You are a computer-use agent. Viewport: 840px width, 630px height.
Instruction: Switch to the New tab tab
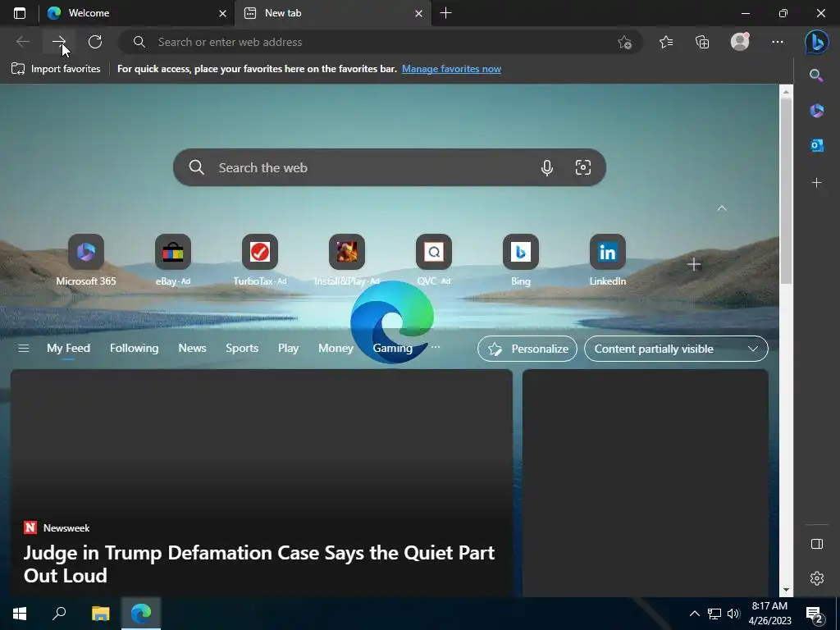334,13
